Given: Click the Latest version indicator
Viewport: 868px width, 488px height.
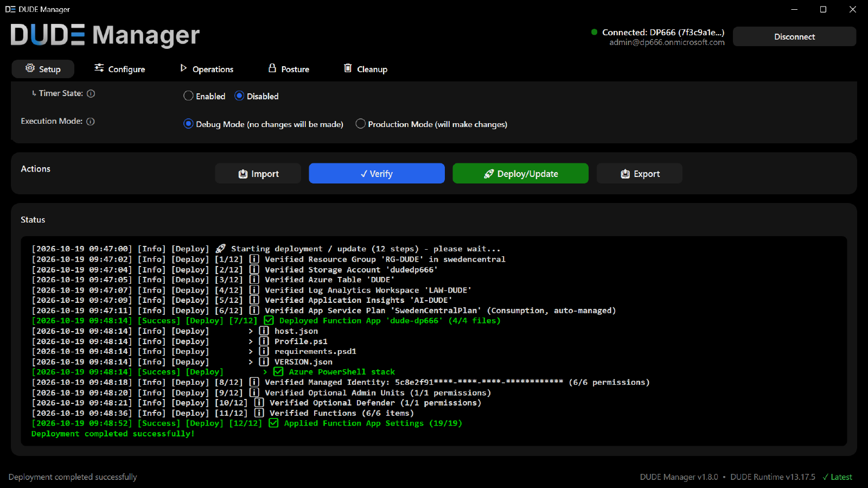Looking at the screenshot, I should pyautogui.click(x=837, y=477).
